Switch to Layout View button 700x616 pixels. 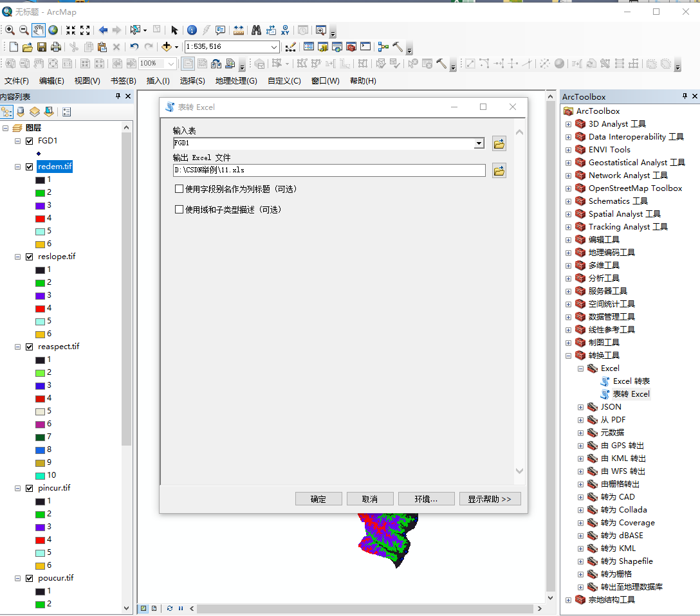pyautogui.click(x=154, y=608)
